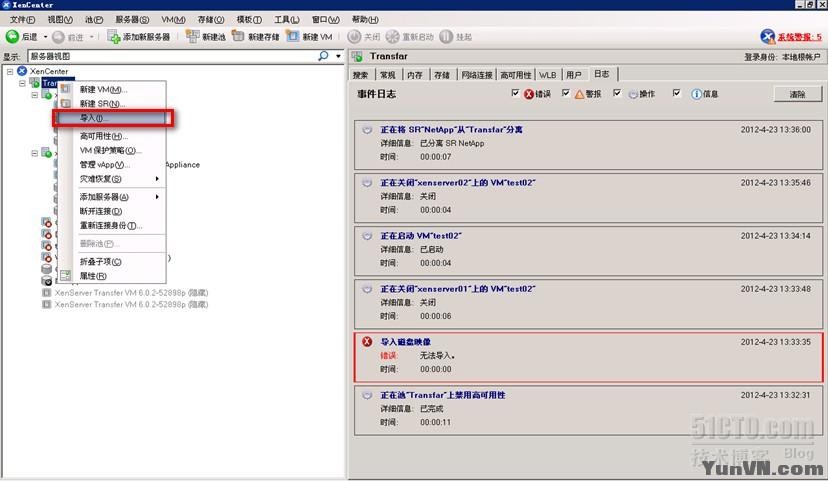Click the blue XenCenter root icon in tree
Viewport: 828px width, 481px height.
[x=22, y=71]
